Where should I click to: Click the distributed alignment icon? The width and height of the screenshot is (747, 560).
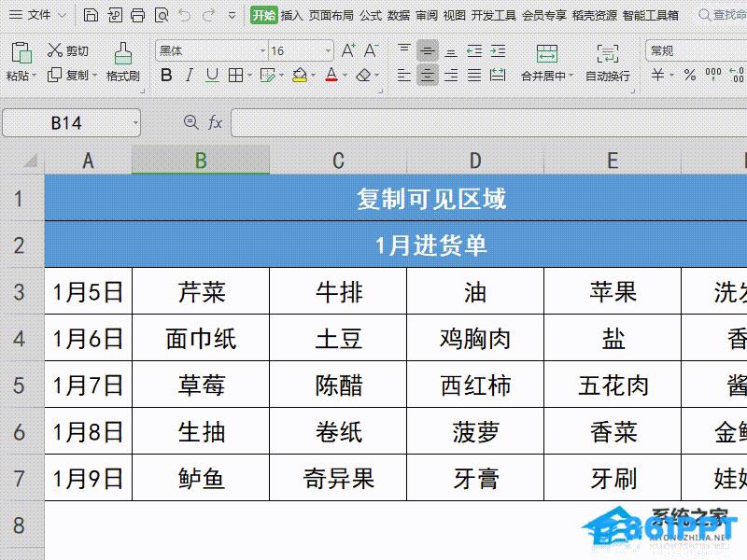498,75
